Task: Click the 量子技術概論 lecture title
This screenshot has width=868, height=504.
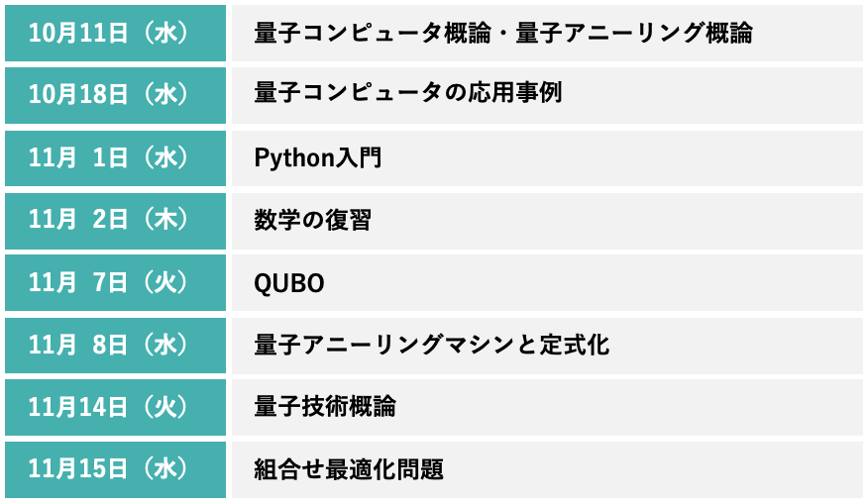Action: [325, 407]
